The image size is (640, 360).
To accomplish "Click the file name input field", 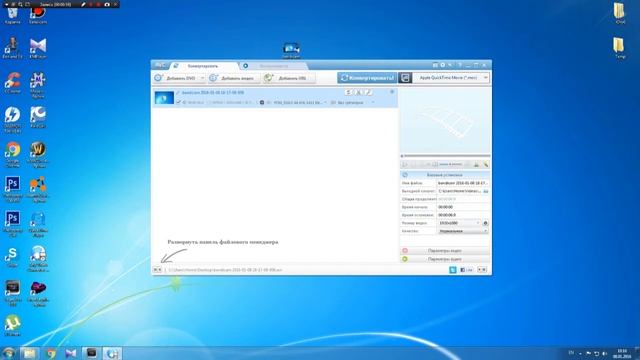I will 463,183.
